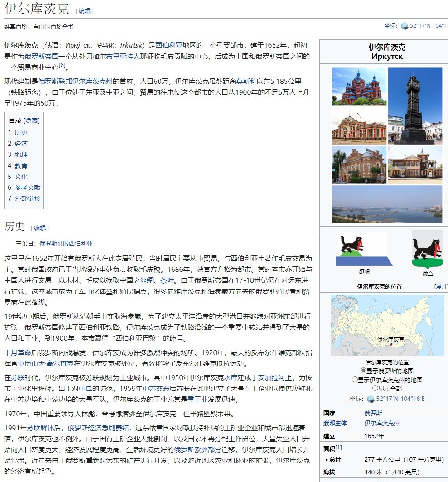The height and width of the screenshot is (482, 448).
Task: Open the 安加拉河 link
Action: tap(271, 377)
